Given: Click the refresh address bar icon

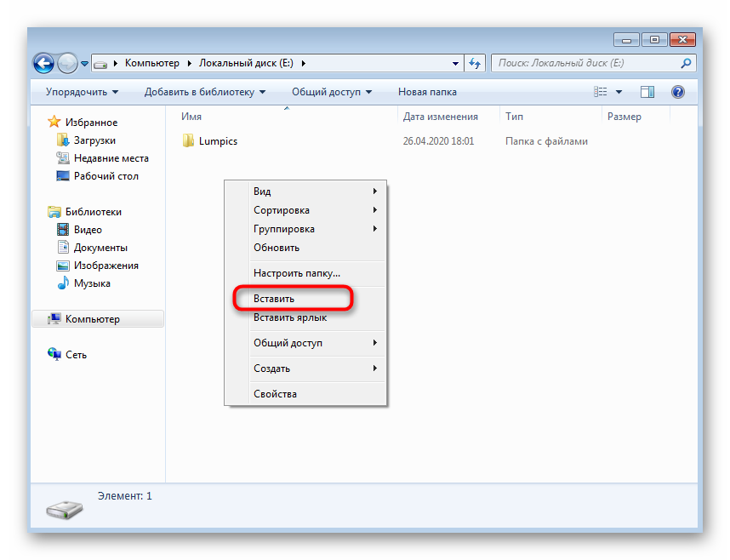Looking at the screenshot, I should (x=475, y=63).
